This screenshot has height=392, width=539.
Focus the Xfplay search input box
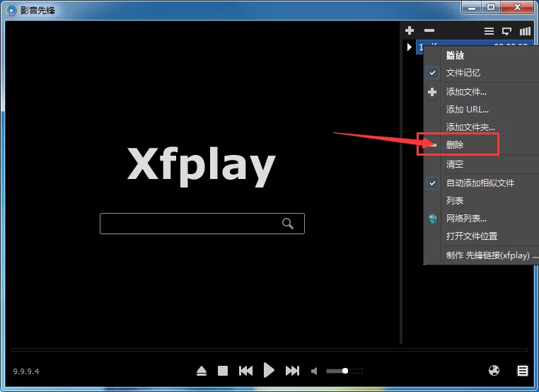(x=202, y=224)
